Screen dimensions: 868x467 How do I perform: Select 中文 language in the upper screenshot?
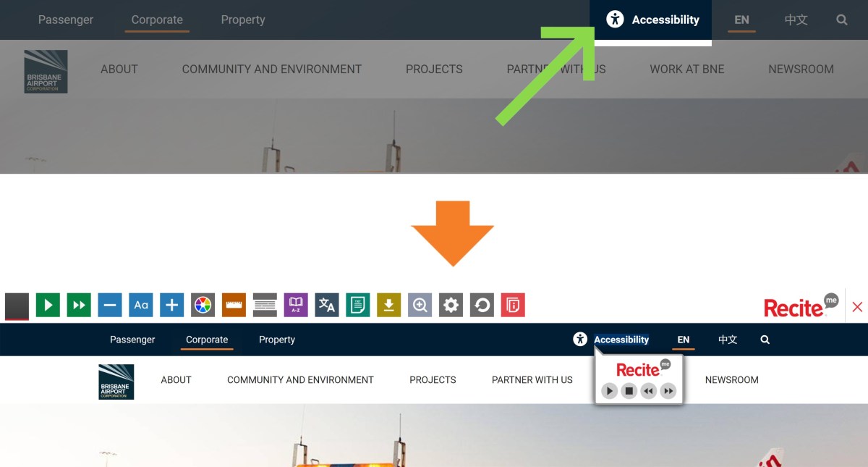pyautogui.click(x=796, y=20)
